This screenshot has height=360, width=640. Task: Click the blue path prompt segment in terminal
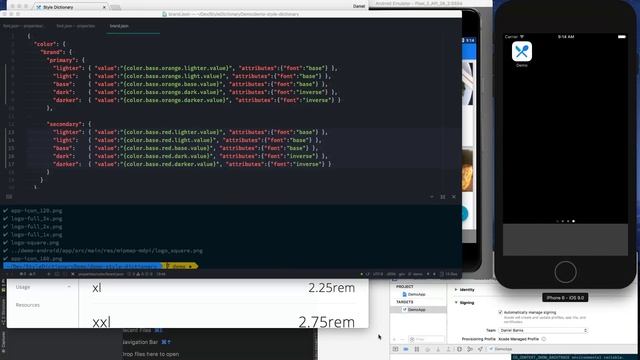pos(83,266)
